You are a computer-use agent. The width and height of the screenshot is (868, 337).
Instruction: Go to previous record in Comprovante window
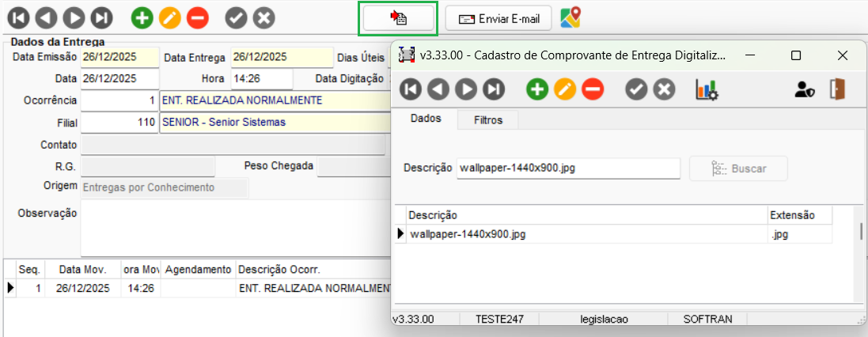pos(438,89)
